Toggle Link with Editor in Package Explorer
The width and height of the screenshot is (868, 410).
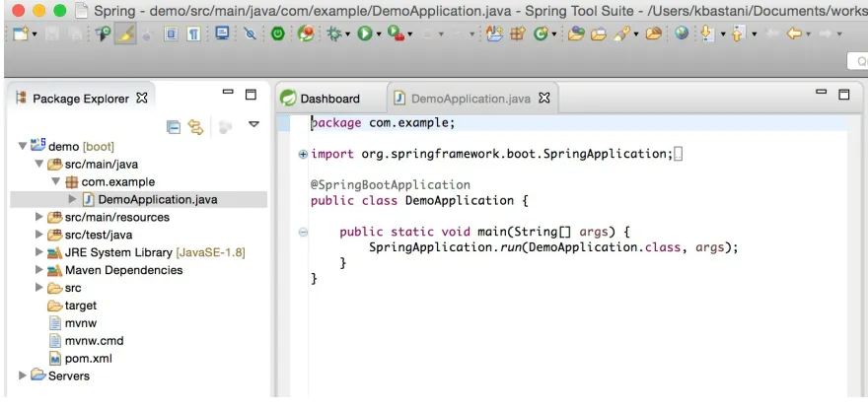click(195, 127)
